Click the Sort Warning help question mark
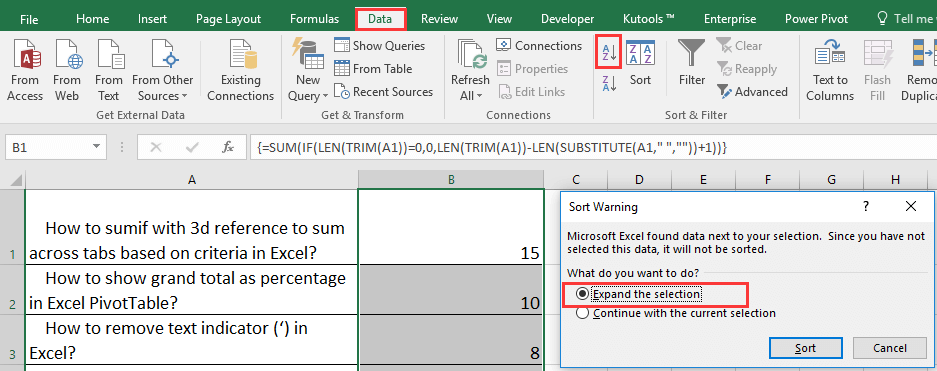 [x=865, y=207]
